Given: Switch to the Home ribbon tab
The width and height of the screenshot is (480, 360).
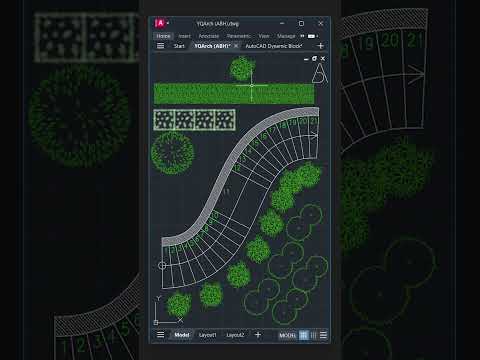Looking at the screenshot, I should pos(163,36).
